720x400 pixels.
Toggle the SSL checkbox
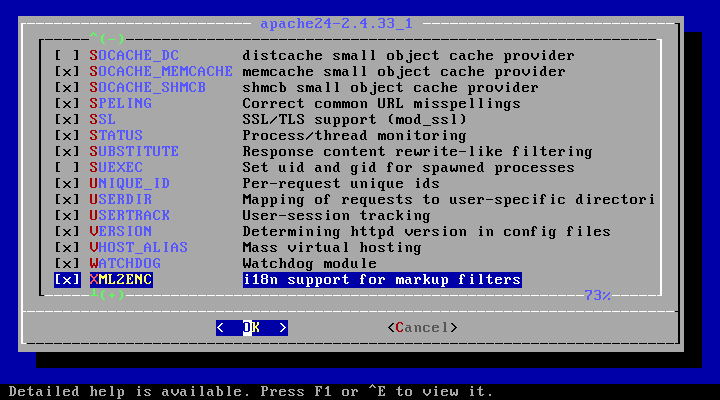67,120
